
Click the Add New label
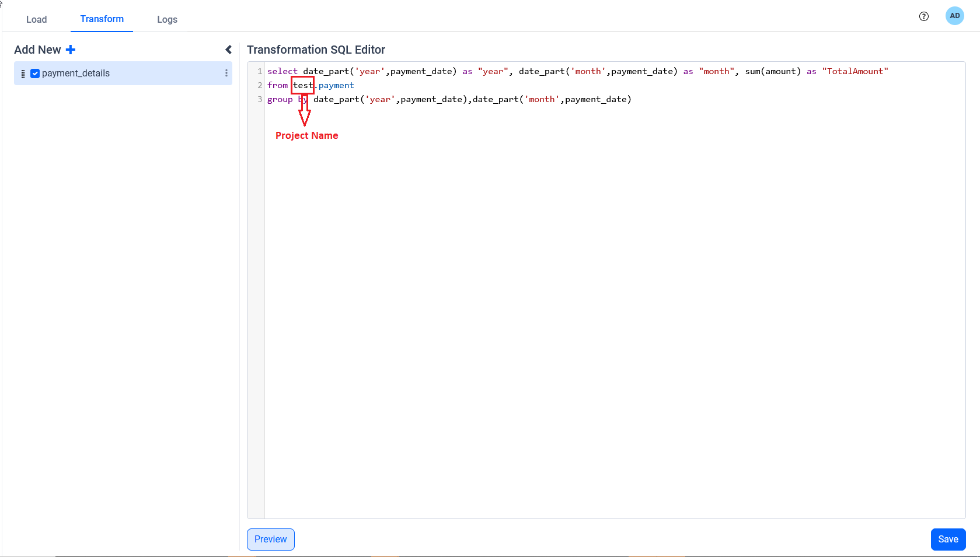[37, 50]
